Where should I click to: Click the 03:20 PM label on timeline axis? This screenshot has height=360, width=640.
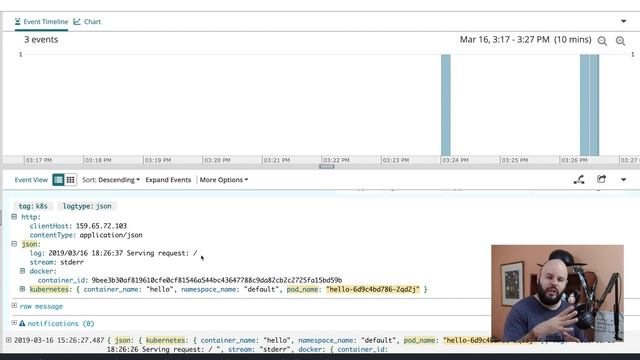click(217, 160)
